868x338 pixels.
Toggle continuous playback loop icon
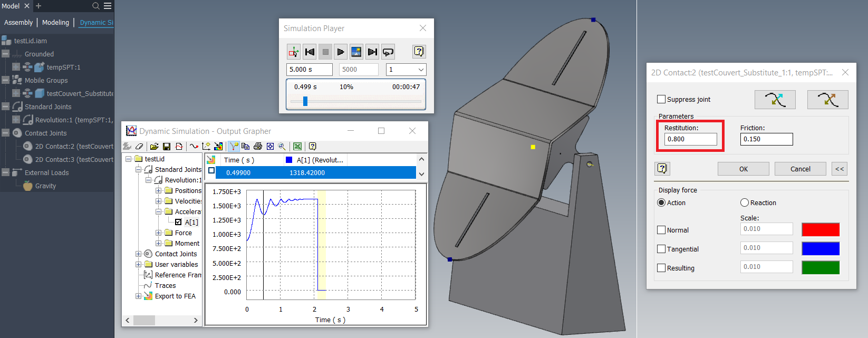388,52
